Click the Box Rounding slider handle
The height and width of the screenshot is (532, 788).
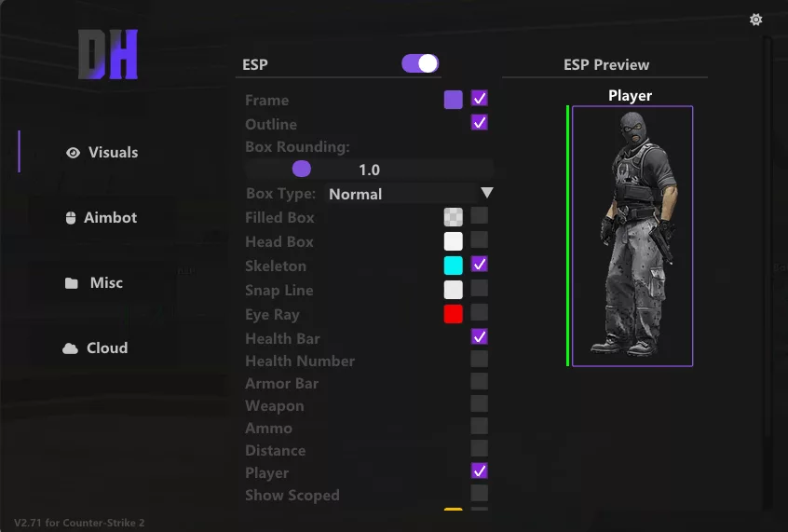click(302, 169)
